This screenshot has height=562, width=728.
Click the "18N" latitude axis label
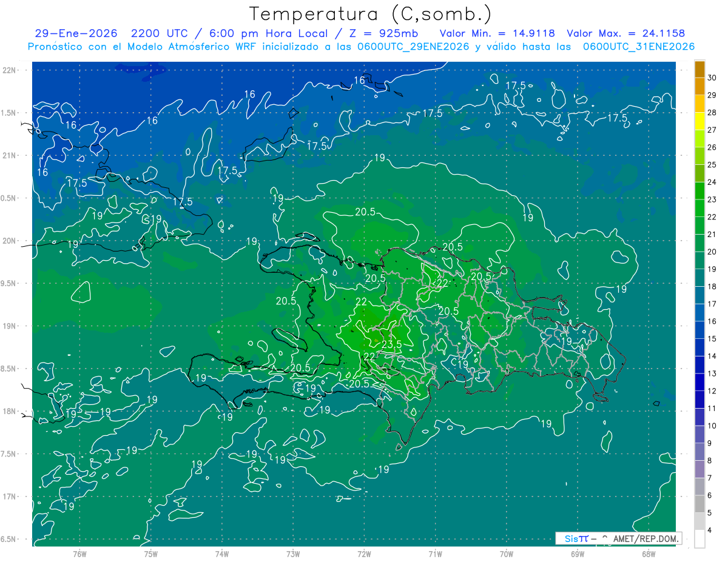point(9,411)
